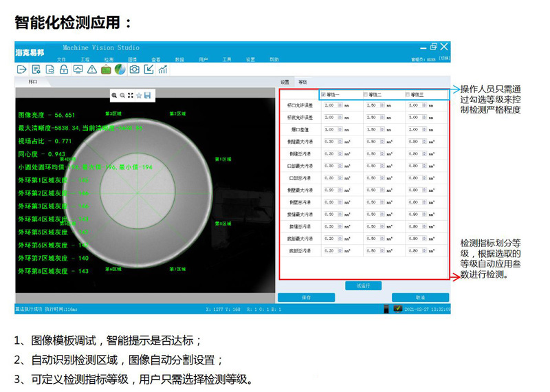
Task: Switch to the 设置 tab in right panel
Action: (285, 82)
